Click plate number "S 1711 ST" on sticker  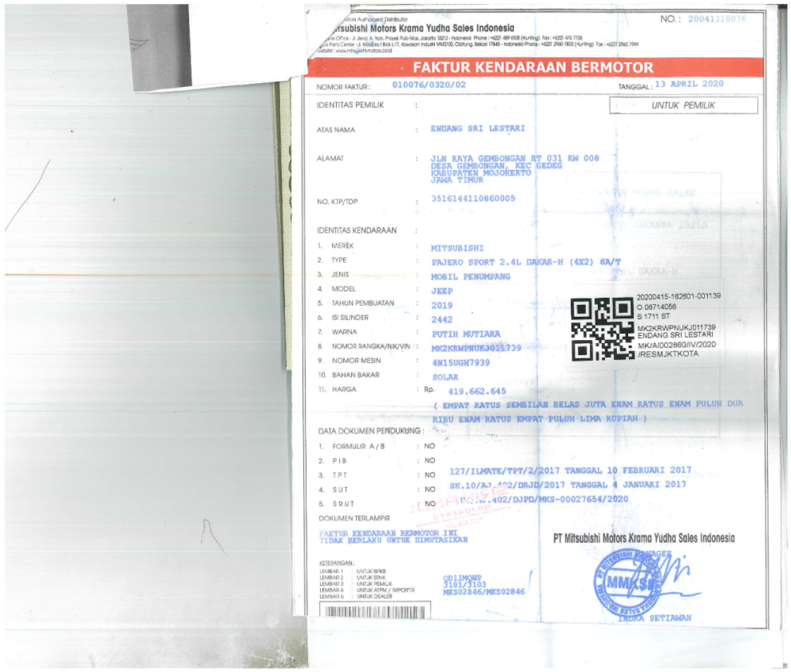pos(653,316)
